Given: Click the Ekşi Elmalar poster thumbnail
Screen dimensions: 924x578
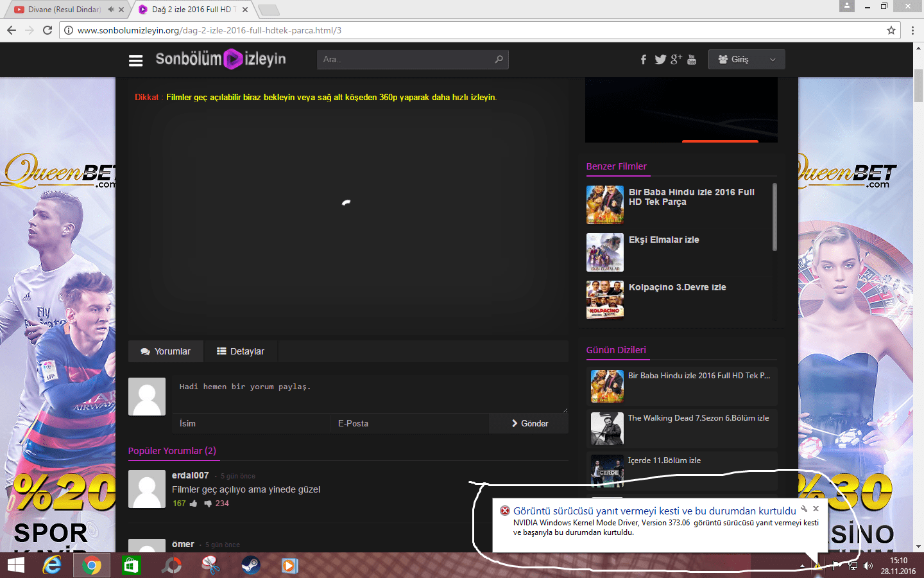Looking at the screenshot, I should pos(605,252).
